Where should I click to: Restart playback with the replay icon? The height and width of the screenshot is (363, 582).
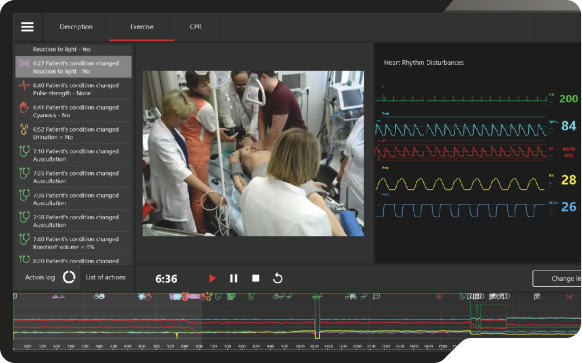click(x=277, y=278)
